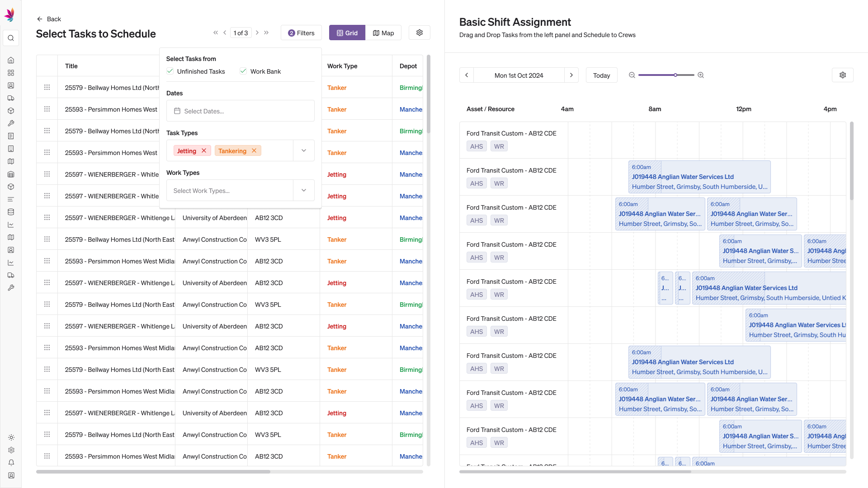Go to next day chevron
Image resolution: width=868 pixels, height=488 pixels.
click(571, 75)
